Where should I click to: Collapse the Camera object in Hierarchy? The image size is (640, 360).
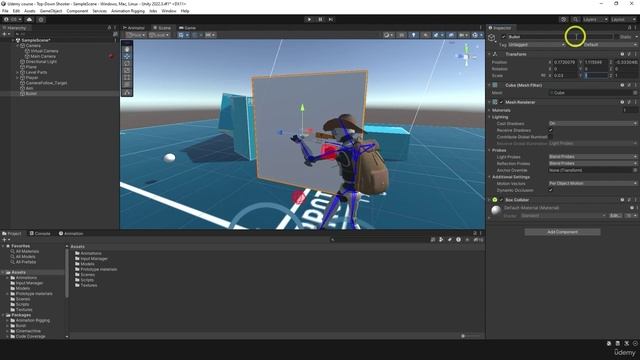click(18, 46)
